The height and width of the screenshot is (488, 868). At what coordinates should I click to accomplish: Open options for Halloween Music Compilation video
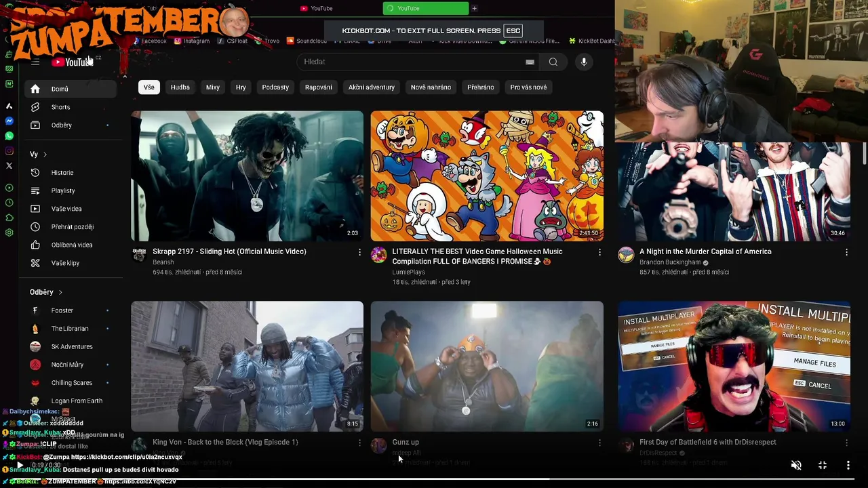[x=599, y=252]
